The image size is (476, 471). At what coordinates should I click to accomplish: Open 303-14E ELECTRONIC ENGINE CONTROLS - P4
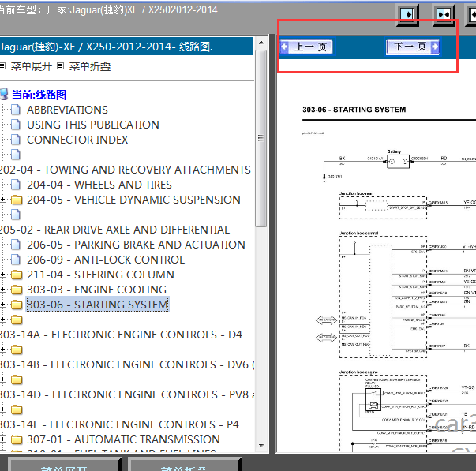[119, 424]
